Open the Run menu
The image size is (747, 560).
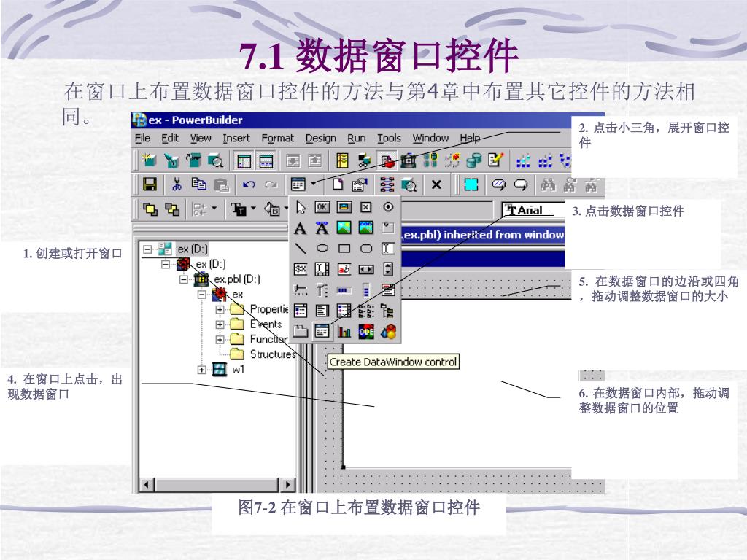pyautogui.click(x=356, y=138)
